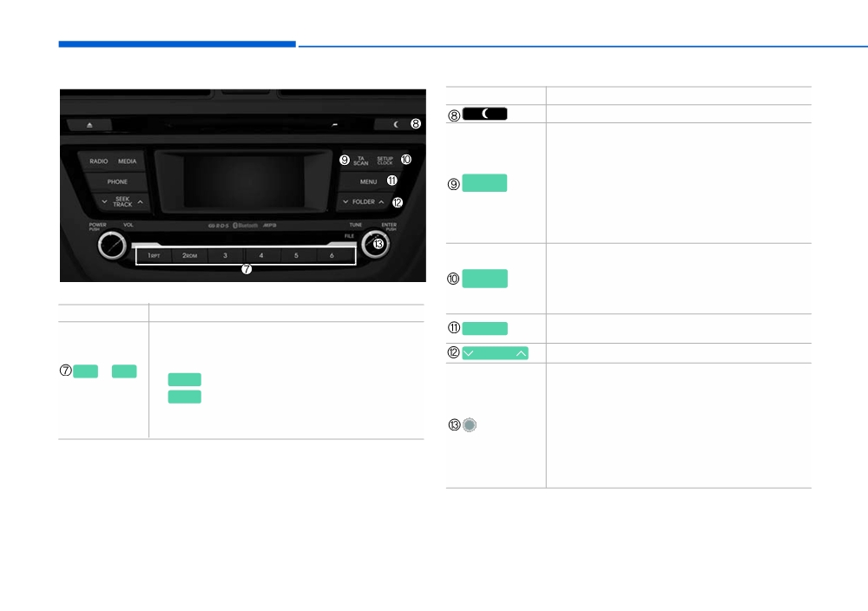
Task: Click the SEEK TRACK down chevron
Action: (104, 202)
